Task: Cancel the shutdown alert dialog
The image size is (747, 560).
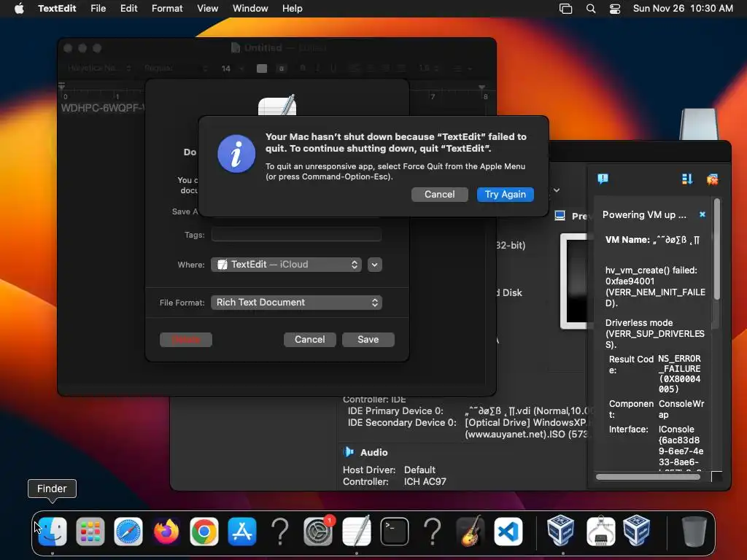Action: pyautogui.click(x=439, y=194)
